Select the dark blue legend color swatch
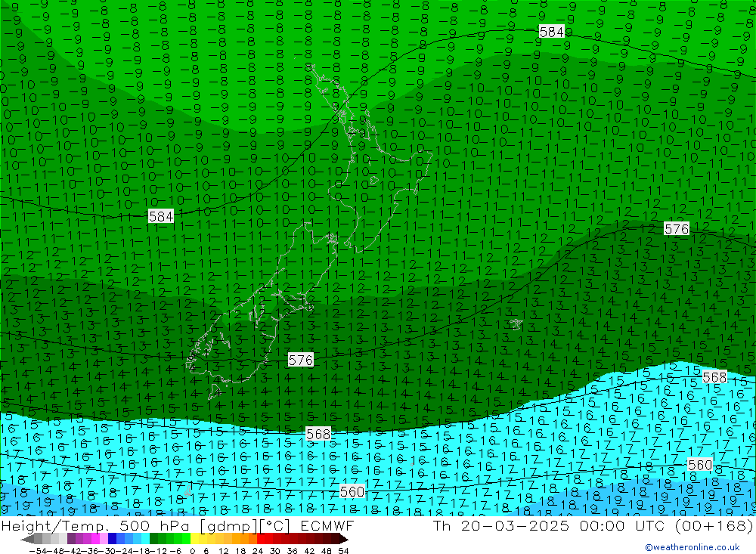 pyautogui.click(x=113, y=540)
